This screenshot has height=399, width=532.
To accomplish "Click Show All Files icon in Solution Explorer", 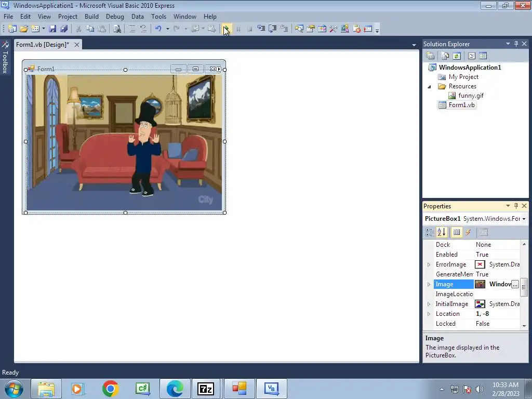I will pyautogui.click(x=445, y=56).
